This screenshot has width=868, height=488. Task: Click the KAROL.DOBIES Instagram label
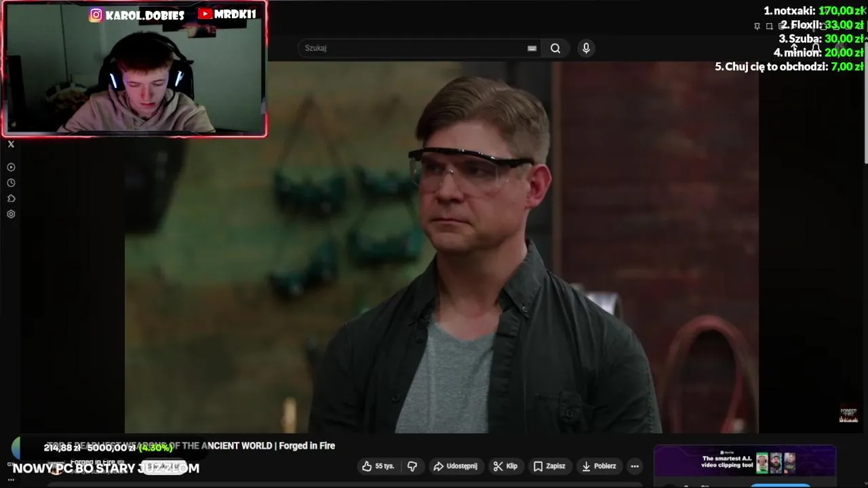[137, 15]
